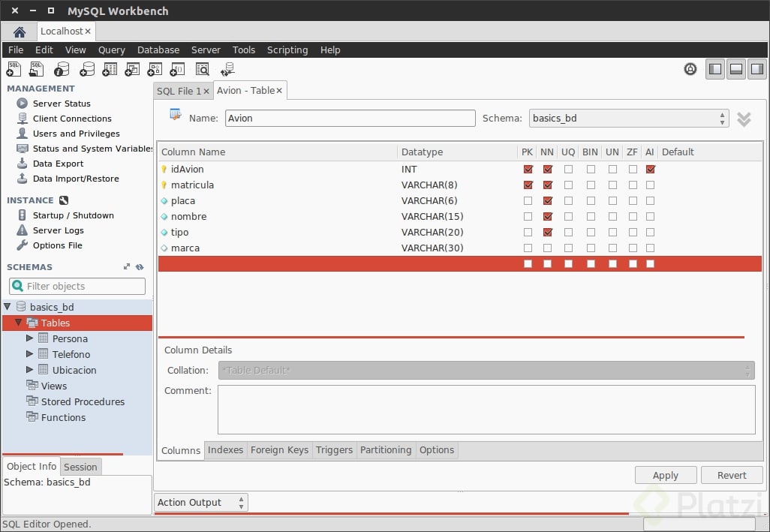Uncheck NN for tipo column
770x532 pixels.
pyautogui.click(x=548, y=232)
